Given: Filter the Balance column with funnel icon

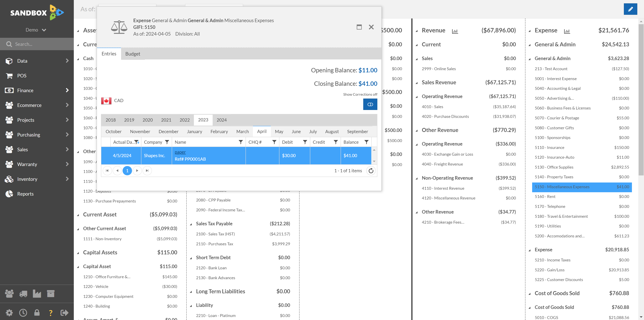Looking at the screenshot, I should [x=366, y=142].
